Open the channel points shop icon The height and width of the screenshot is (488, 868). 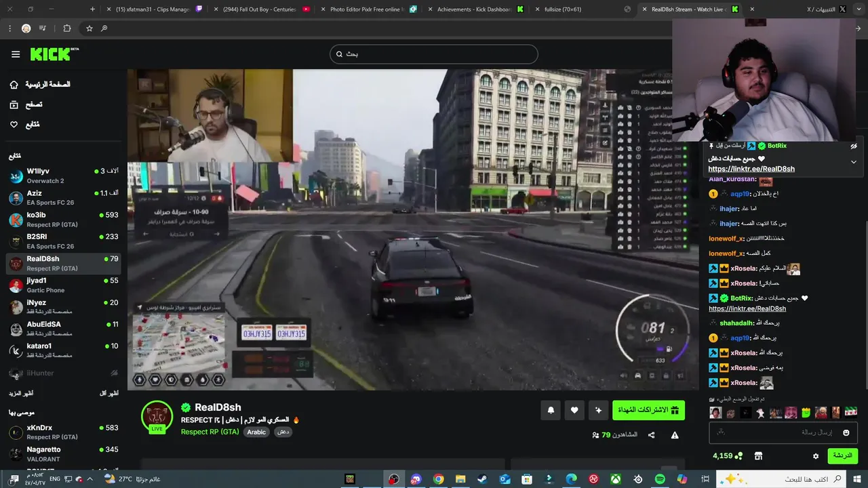[x=758, y=456]
